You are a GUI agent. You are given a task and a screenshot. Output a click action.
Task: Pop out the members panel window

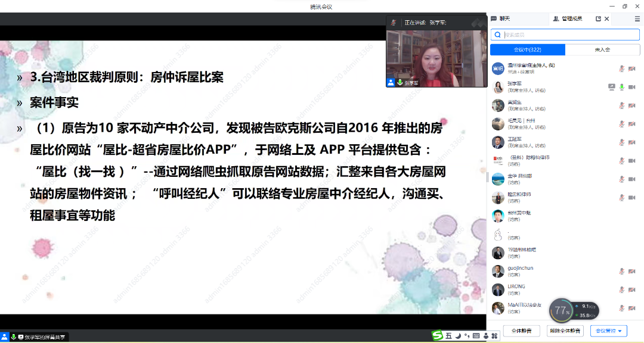click(598, 19)
